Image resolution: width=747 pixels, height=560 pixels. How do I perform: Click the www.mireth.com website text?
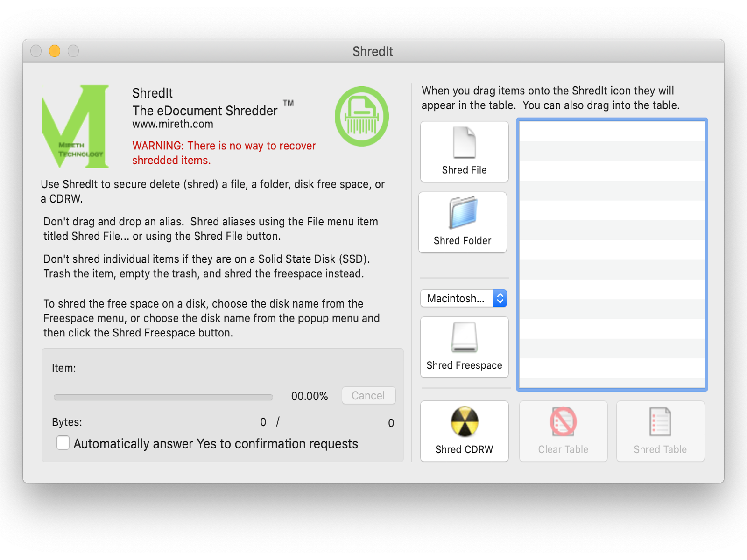172,124
